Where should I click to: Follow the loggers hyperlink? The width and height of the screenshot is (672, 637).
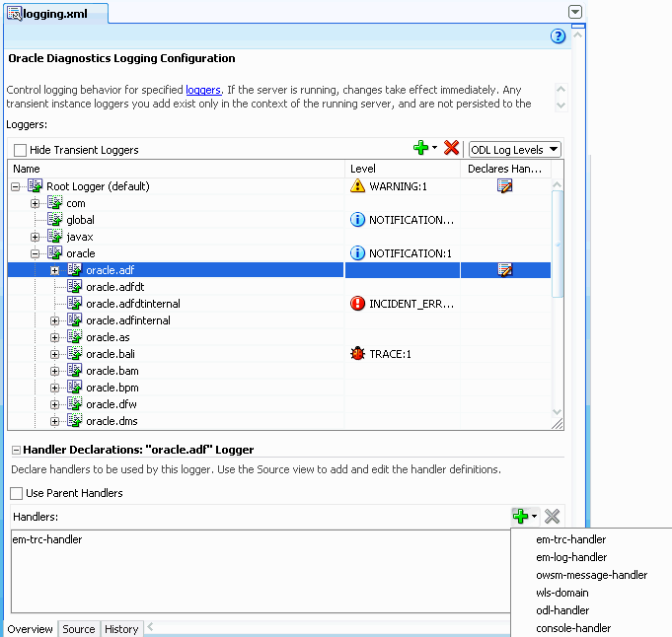(x=203, y=90)
